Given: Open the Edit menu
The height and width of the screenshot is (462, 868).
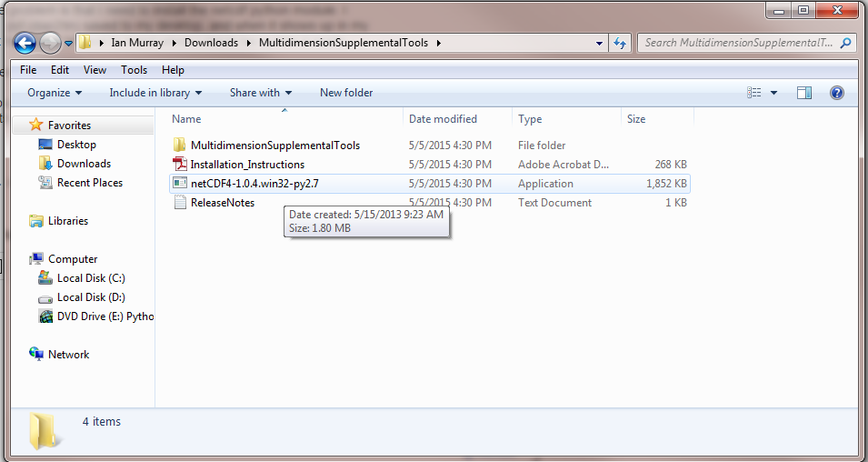Looking at the screenshot, I should pyautogui.click(x=60, y=70).
